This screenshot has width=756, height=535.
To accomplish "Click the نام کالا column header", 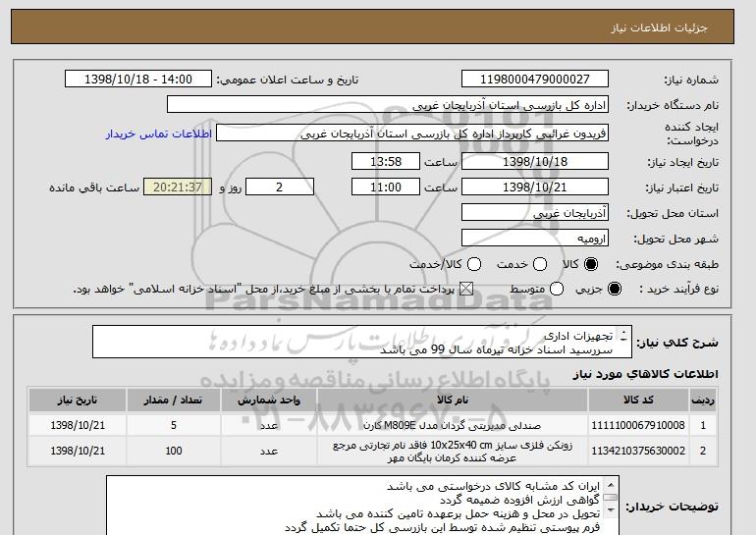I will [453, 401].
